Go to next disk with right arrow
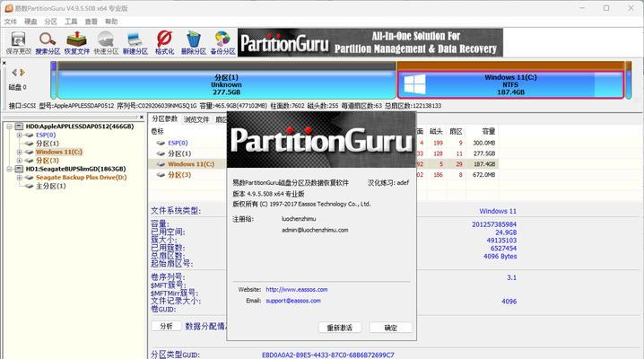The height and width of the screenshot is (359, 644). 22,73
